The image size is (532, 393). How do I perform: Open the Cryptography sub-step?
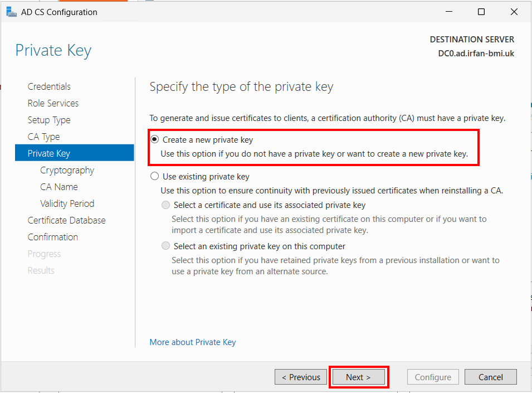pyautogui.click(x=67, y=171)
